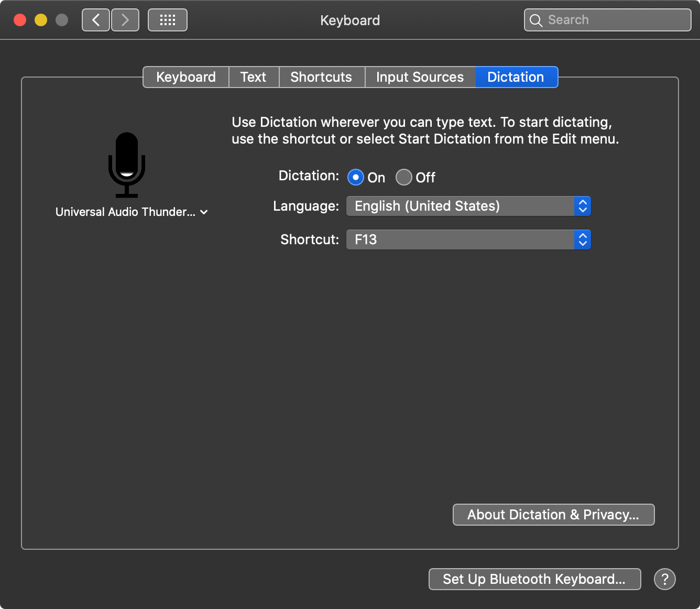700x609 pixels.
Task: Click About Dictation & Privacy button
Action: [553, 515]
